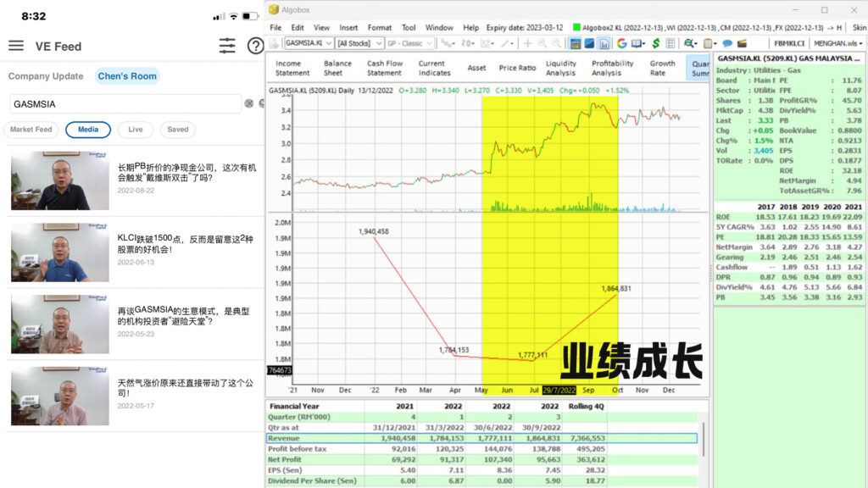Click the zoom in magnifier icon
Image resolution: width=868 pixels, height=488 pixels.
[x=542, y=43]
